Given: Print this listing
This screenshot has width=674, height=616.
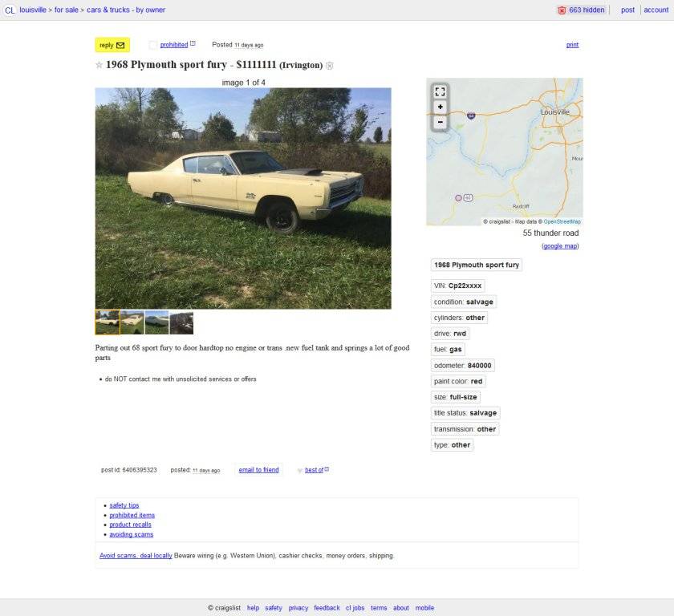Looking at the screenshot, I should [572, 45].
